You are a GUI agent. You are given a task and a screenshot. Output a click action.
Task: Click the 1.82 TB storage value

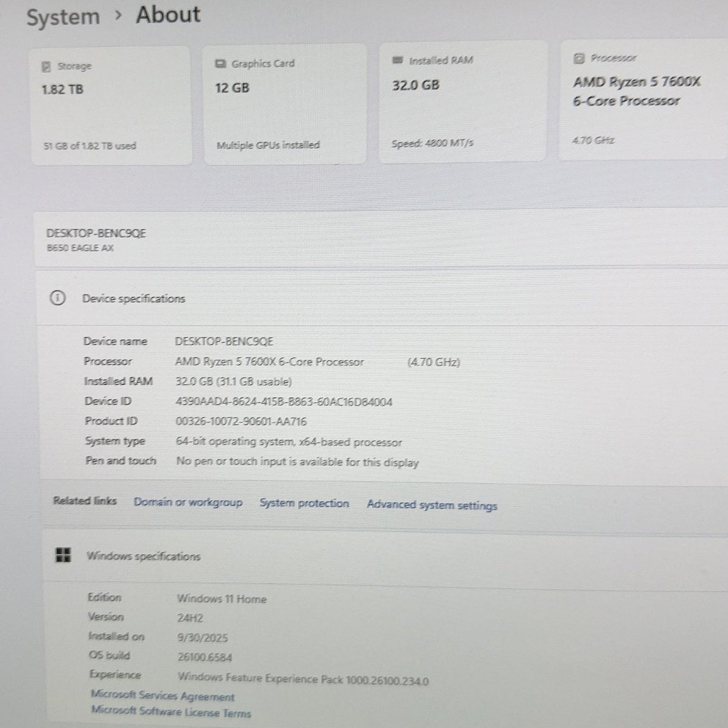click(x=62, y=90)
